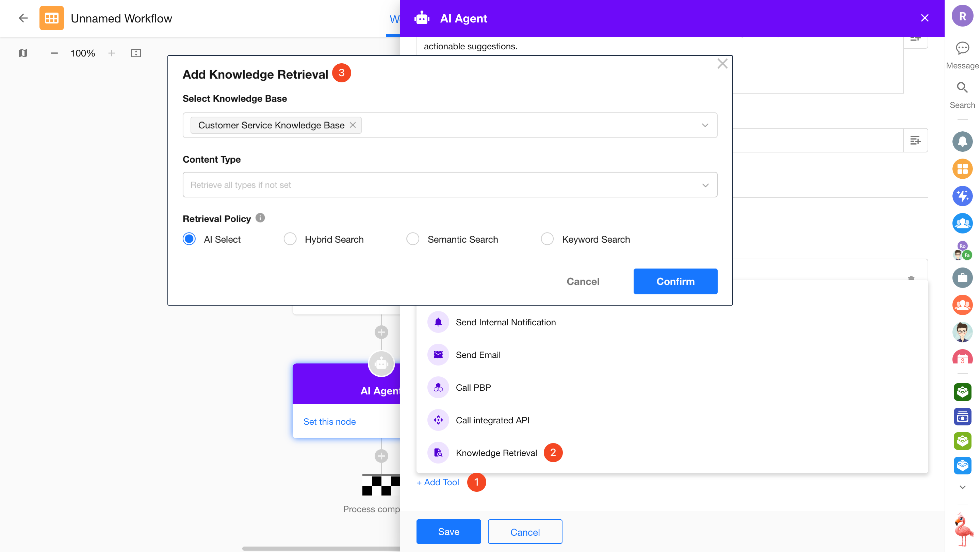Expand the Select Knowledge Base dropdown
Viewport: 980px width, 552px height.
click(x=705, y=125)
